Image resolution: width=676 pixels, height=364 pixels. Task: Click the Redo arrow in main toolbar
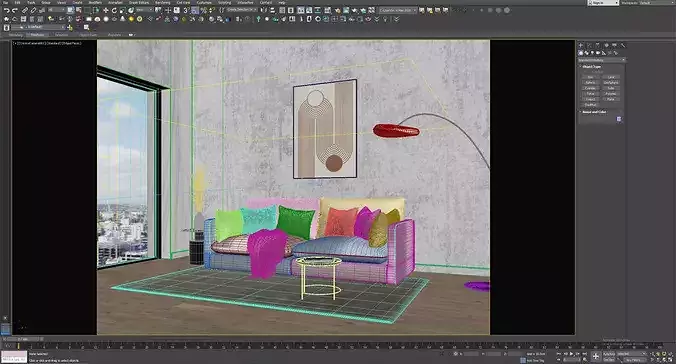point(15,10)
